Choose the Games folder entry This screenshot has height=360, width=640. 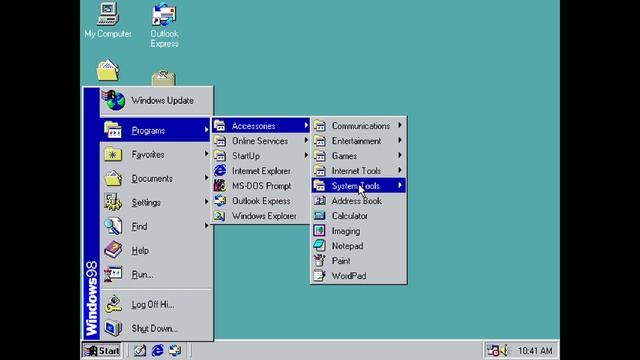358,156
